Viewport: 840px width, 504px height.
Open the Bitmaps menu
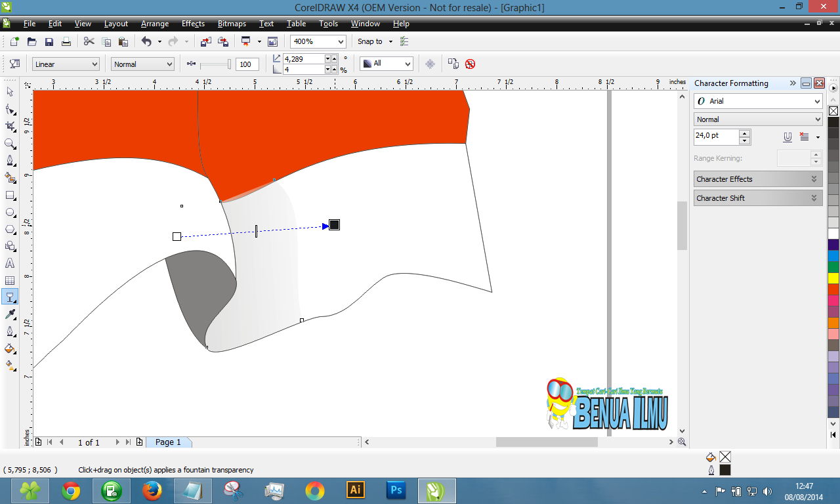click(x=232, y=24)
